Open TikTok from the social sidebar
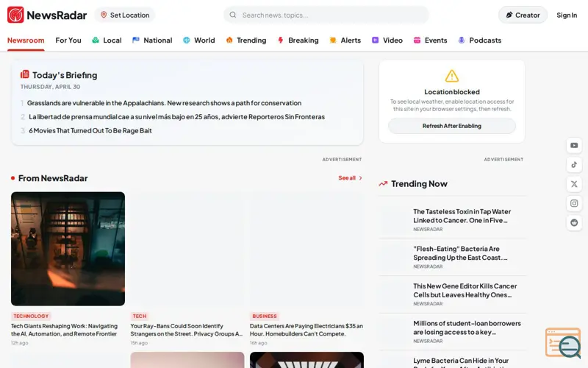Screen dimensions: 588x368 574,164
